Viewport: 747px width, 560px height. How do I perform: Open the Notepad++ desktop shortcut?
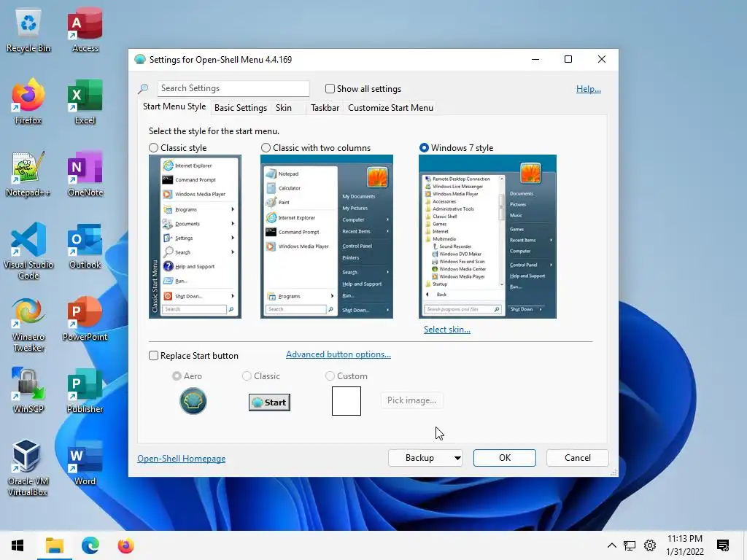coord(28,174)
